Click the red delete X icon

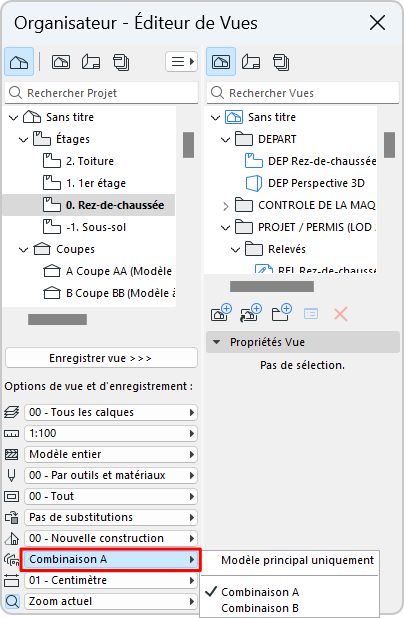341,315
